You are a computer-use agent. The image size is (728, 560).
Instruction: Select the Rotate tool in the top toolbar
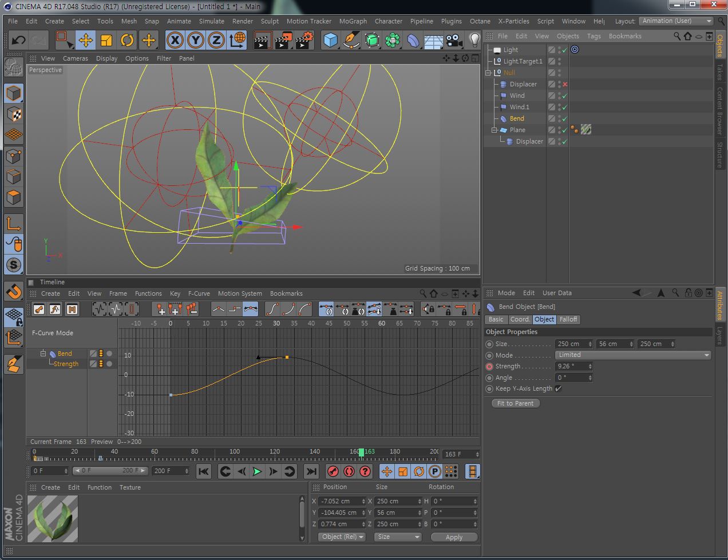[127, 40]
